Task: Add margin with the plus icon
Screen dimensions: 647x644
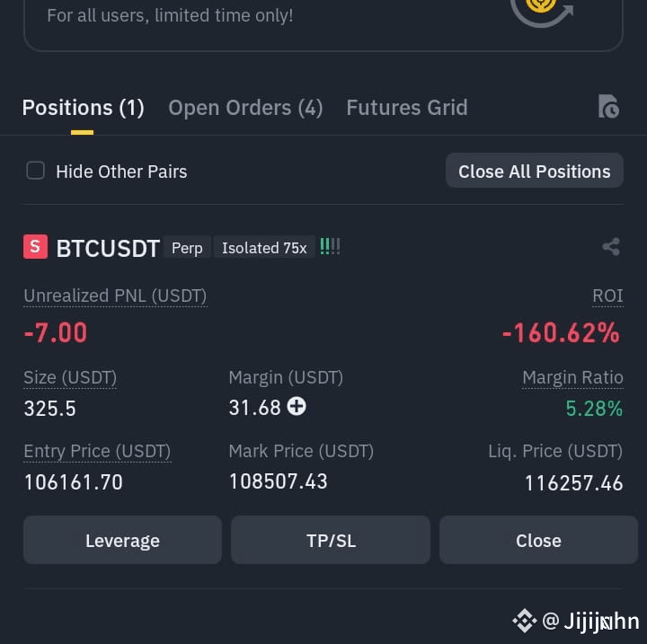Action: coord(297,406)
